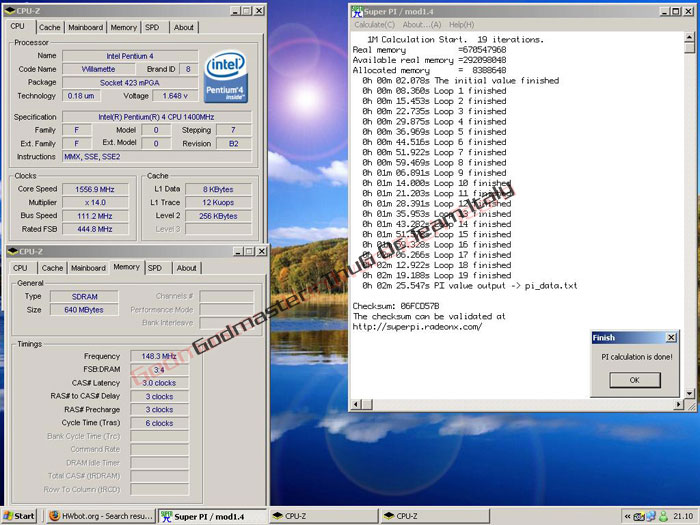The height and width of the screenshot is (525, 700).
Task: Click Super PI horizontal scrollbar right arrow
Action: coord(679,404)
